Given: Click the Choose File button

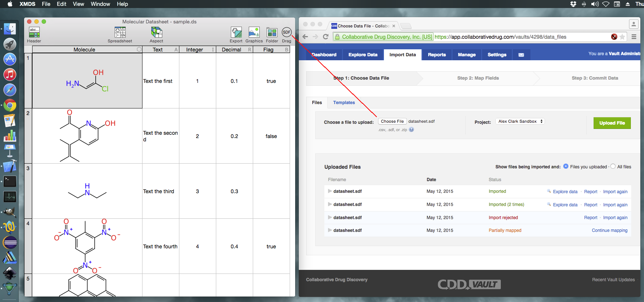Looking at the screenshot, I should 392,121.
